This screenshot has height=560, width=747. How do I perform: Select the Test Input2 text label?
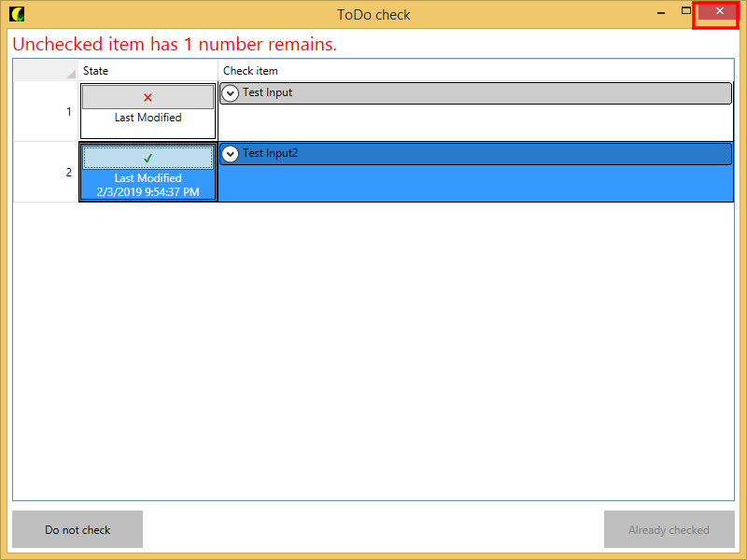click(x=270, y=153)
